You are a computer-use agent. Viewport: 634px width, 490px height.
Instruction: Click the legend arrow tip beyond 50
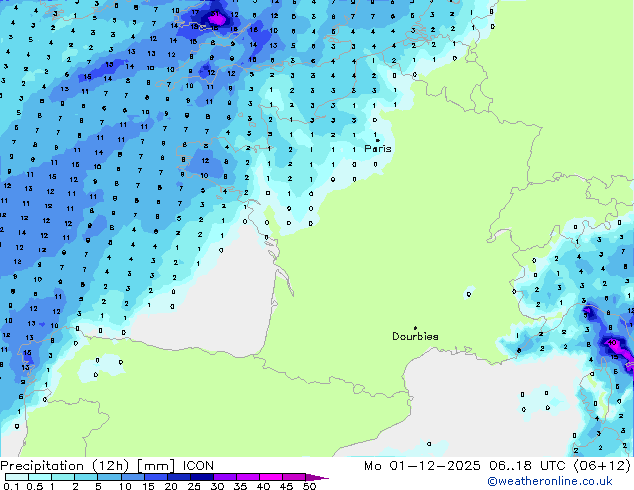tap(317, 477)
